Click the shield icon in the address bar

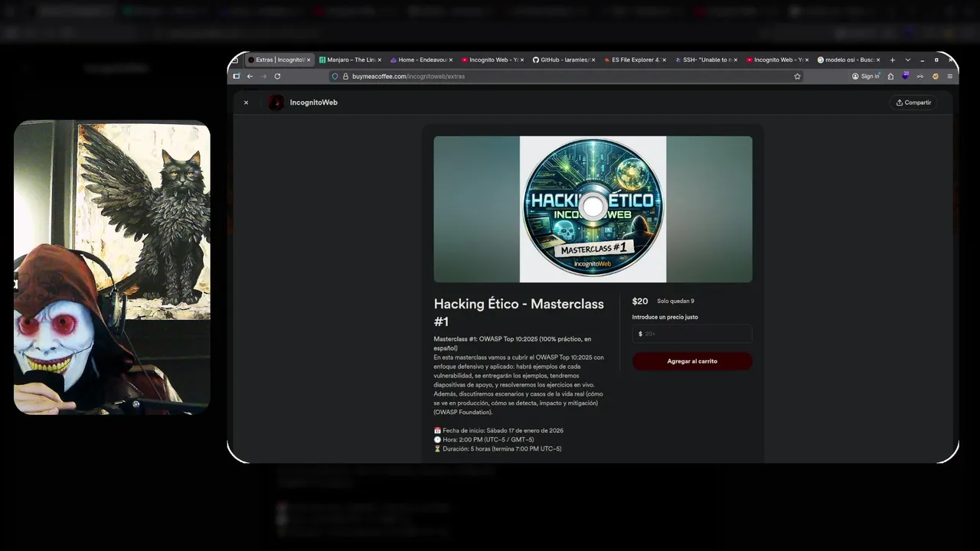(x=335, y=77)
